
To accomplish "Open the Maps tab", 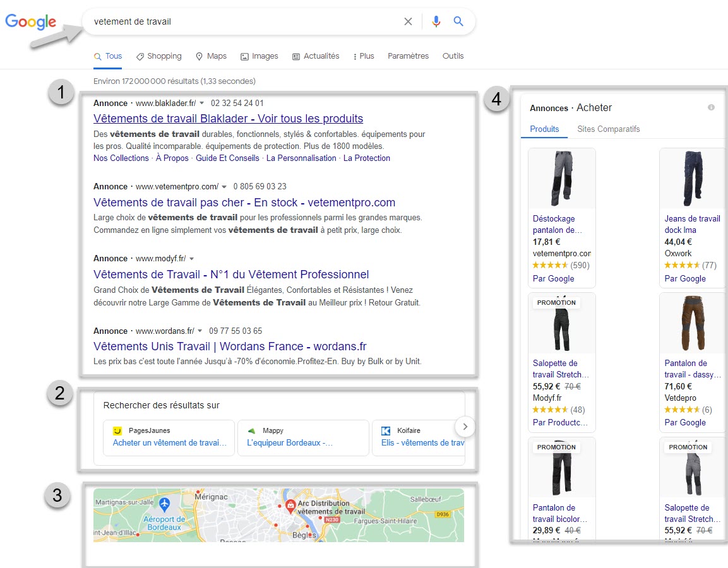I will (x=212, y=56).
